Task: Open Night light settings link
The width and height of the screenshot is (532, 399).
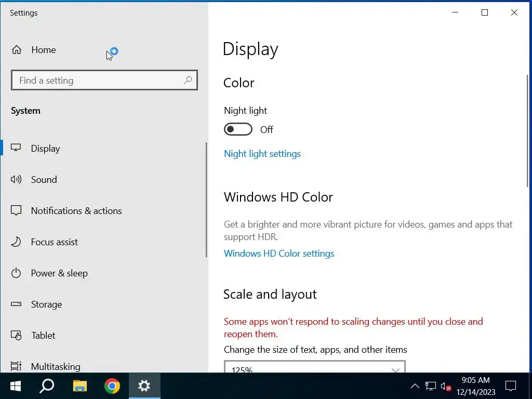Action: (x=262, y=154)
